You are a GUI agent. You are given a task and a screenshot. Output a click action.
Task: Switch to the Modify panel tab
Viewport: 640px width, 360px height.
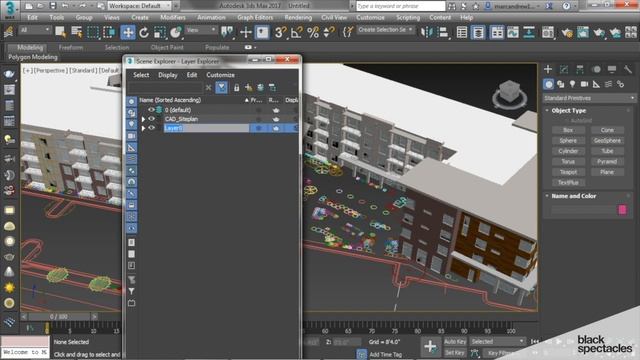tap(564, 69)
